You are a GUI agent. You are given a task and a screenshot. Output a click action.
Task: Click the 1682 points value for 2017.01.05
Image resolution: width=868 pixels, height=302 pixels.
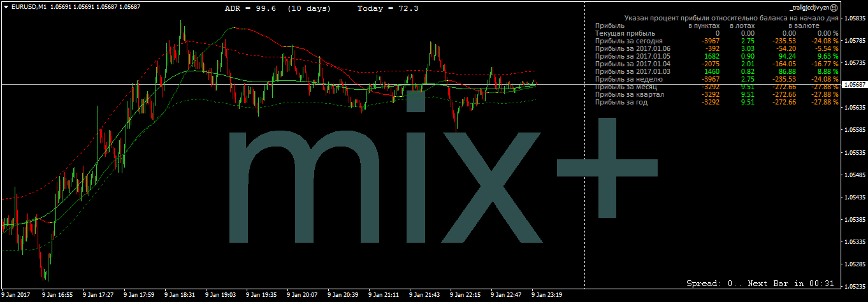[x=712, y=55]
